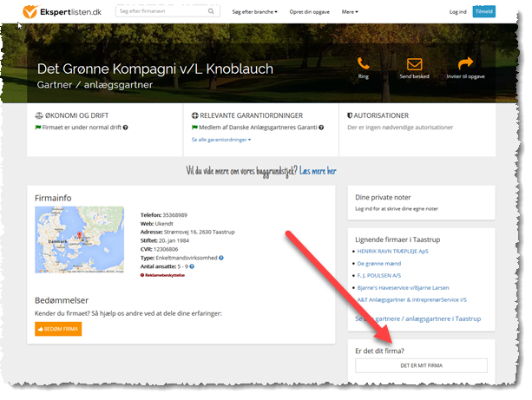Click the Tilmeld button
The width and height of the screenshot is (532, 400).
point(483,11)
